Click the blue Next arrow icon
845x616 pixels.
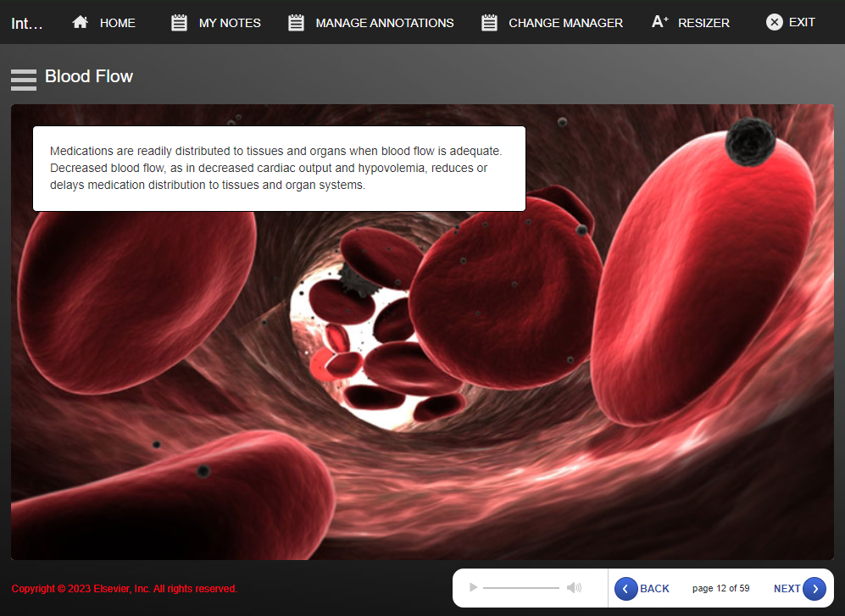(814, 588)
